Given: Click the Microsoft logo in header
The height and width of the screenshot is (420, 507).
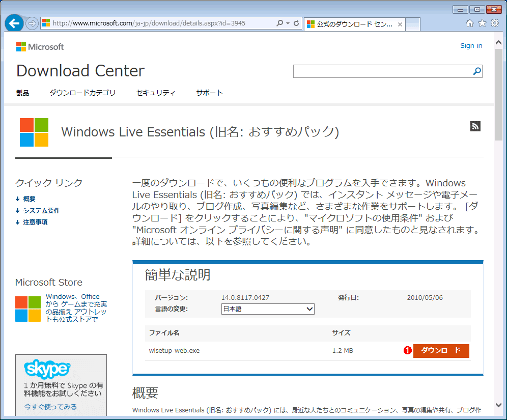Looking at the screenshot, I should [40, 47].
